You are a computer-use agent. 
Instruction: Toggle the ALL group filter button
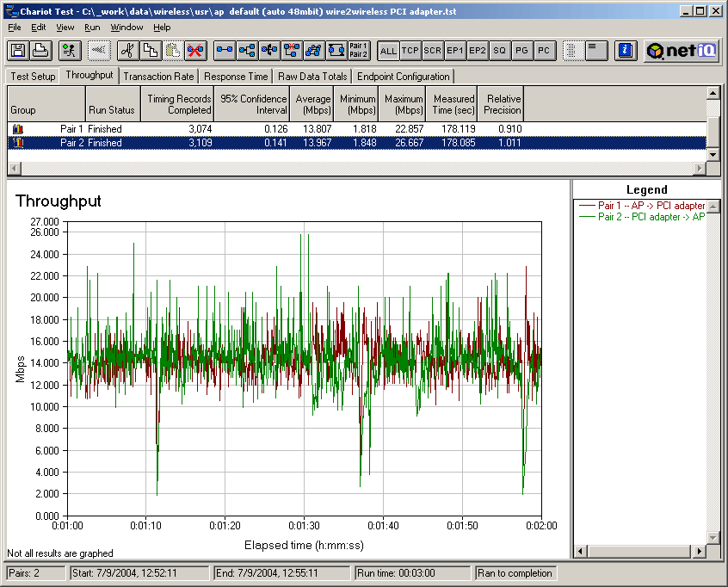388,51
